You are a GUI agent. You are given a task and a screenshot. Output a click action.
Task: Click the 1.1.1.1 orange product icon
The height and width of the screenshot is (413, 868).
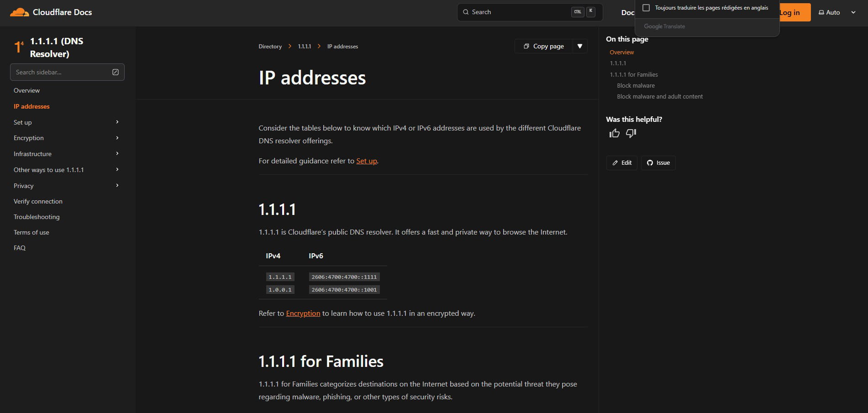[x=19, y=47]
